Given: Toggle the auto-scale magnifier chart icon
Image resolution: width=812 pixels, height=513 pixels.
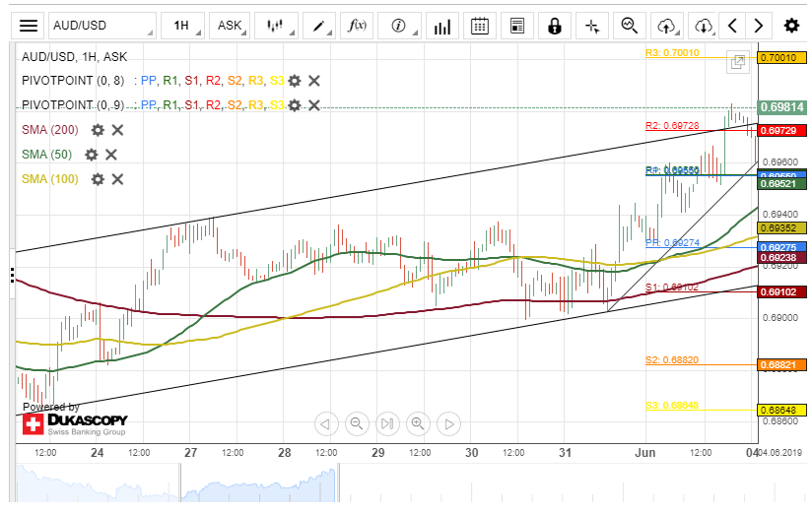Looking at the screenshot, I should click(629, 26).
